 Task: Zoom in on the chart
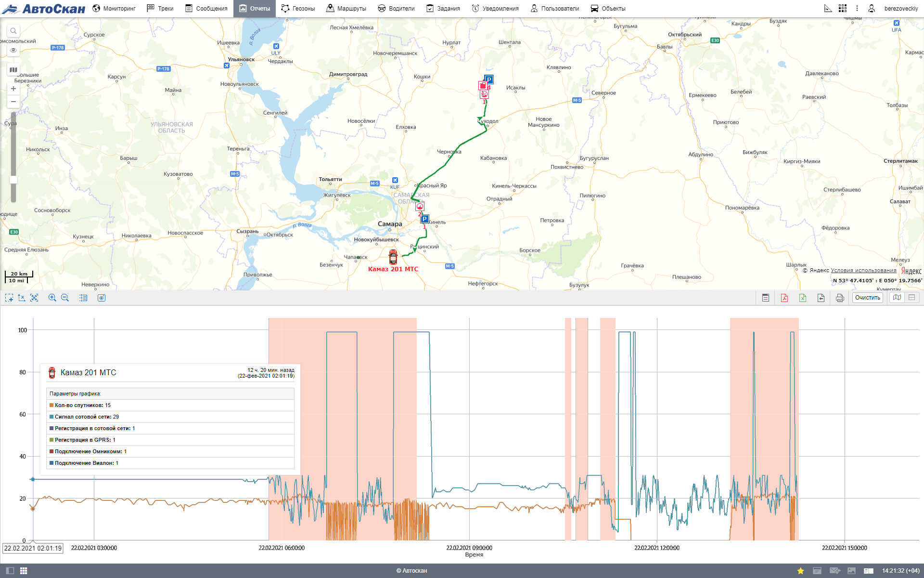[52, 298]
